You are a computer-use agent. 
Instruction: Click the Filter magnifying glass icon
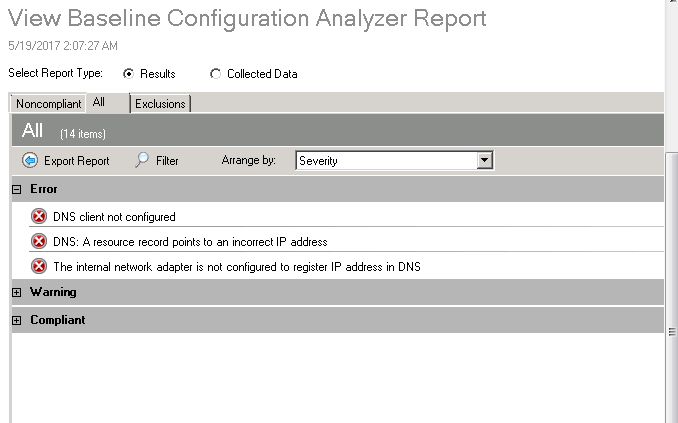click(142, 160)
